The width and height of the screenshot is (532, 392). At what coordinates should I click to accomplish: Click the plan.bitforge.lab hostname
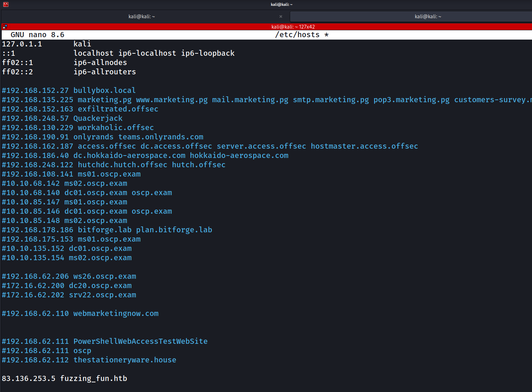(174, 230)
